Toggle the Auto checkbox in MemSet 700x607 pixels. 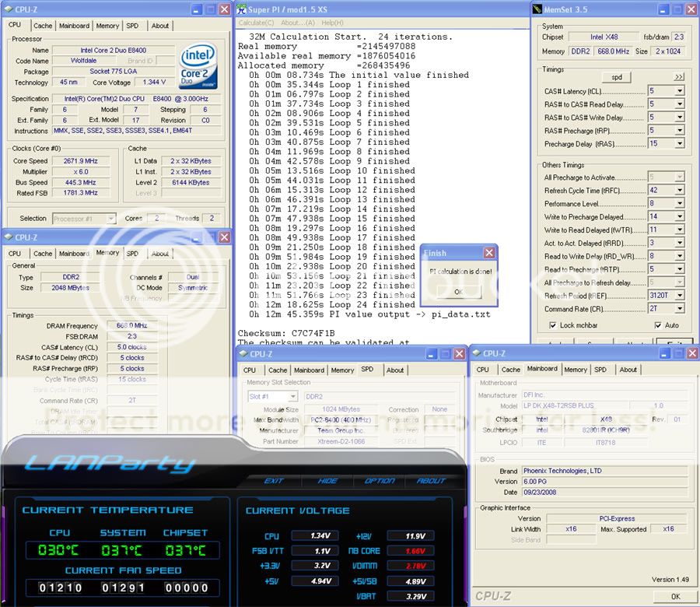658,325
